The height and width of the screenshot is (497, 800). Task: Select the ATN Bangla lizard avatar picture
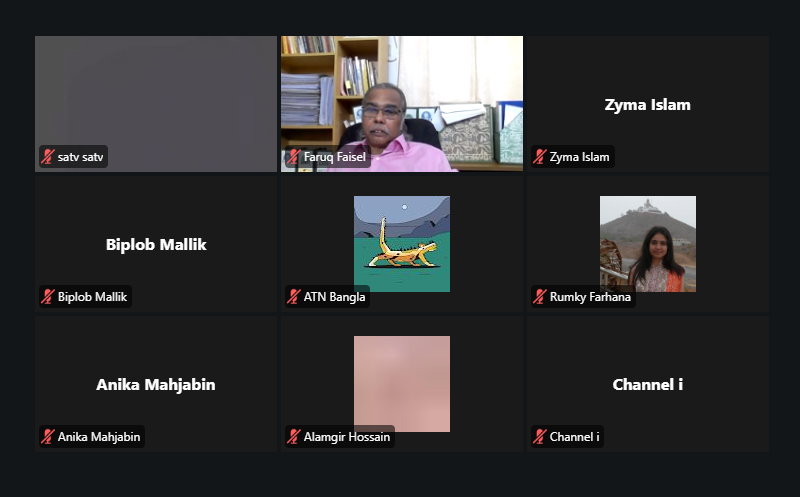[402, 244]
